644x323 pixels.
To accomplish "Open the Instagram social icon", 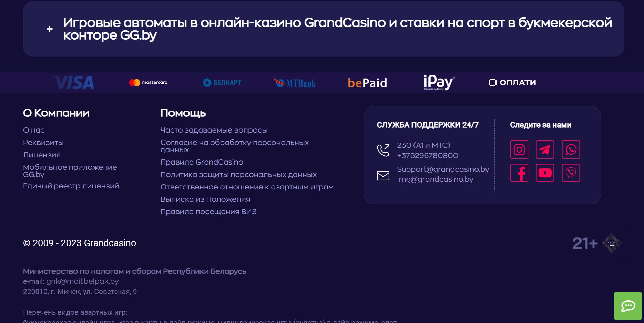I will (519, 149).
